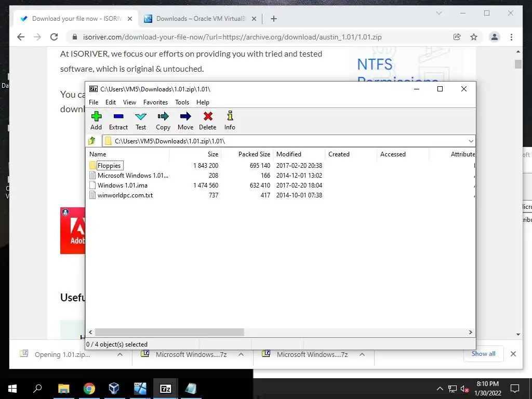Close the Chrome downloads bar
This screenshot has height=399, width=532.
click(x=513, y=354)
